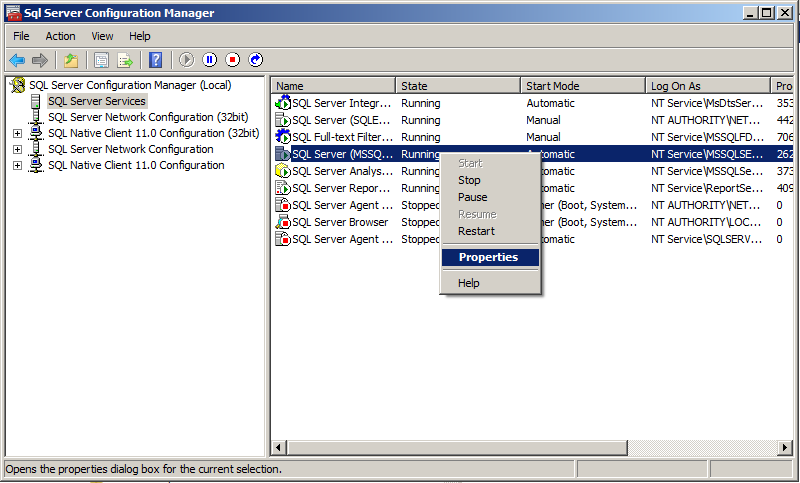Open the Help menu in menu bar
800x483 pixels.
tap(139, 36)
